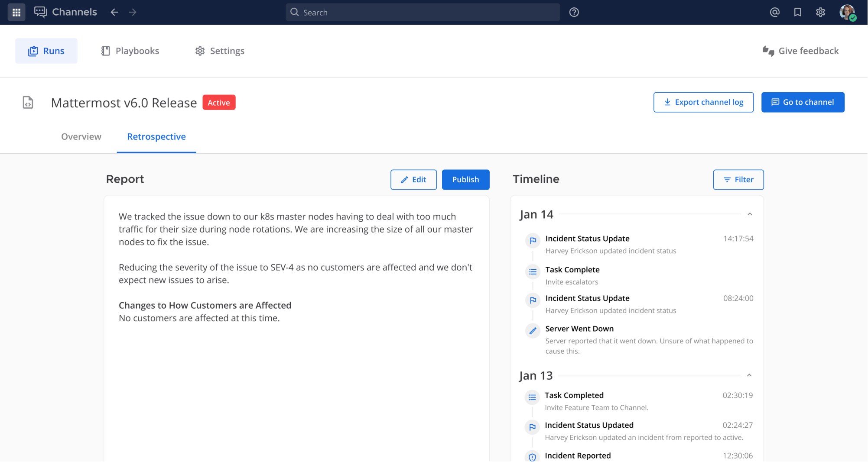This screenshot has height=462, width=868.
Task: Click the 'Jan 13' date heading
Action: 536,376
